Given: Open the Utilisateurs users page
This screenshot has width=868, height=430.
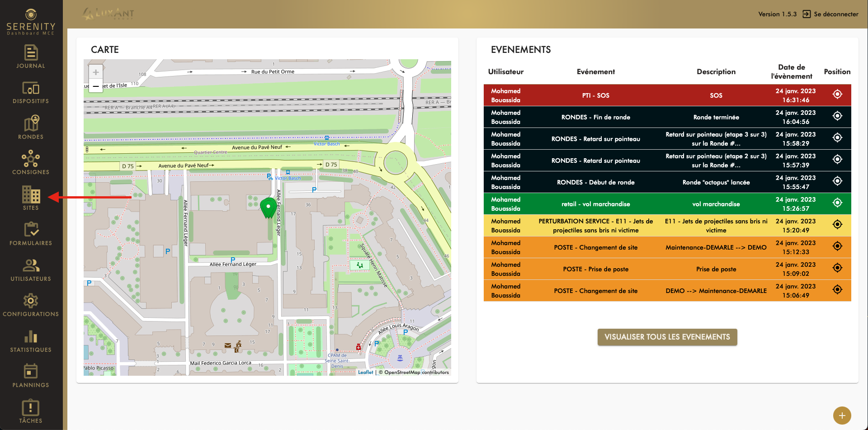Looking at the screenshot, I should (x=31, y=269).
